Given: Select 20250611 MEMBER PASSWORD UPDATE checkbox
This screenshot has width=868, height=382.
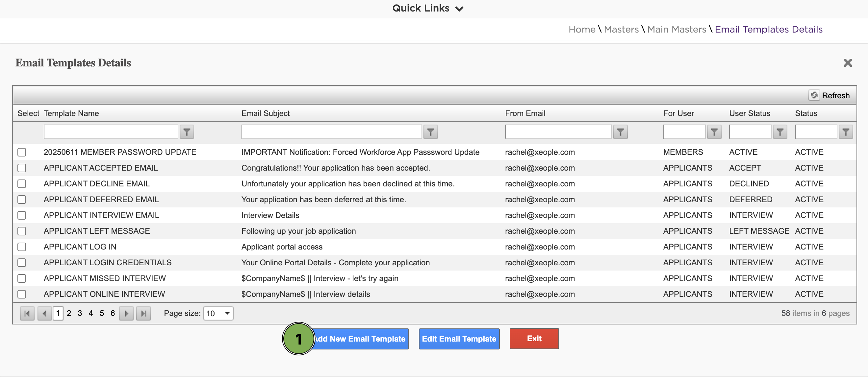Looking at the screenshot, I should [22, 152].
